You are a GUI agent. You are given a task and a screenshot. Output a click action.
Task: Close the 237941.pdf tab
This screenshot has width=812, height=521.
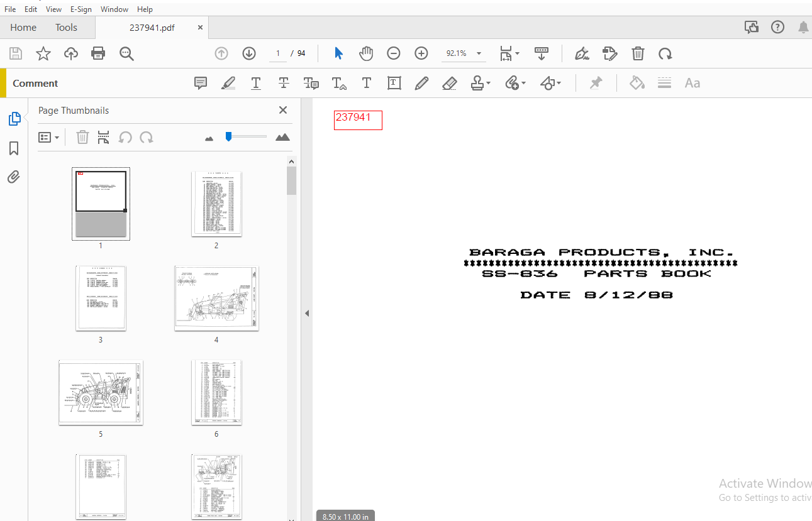click(x=200, y=28)
